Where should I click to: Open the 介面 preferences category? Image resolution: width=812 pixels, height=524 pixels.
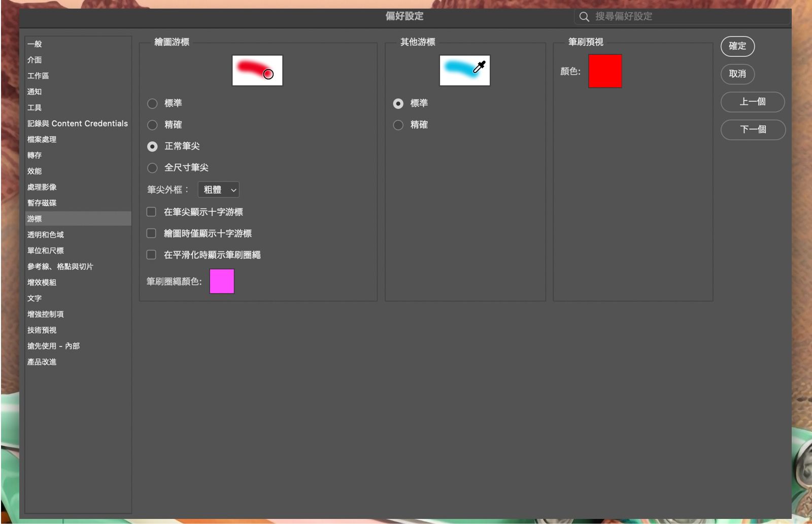tap(78, 60)
